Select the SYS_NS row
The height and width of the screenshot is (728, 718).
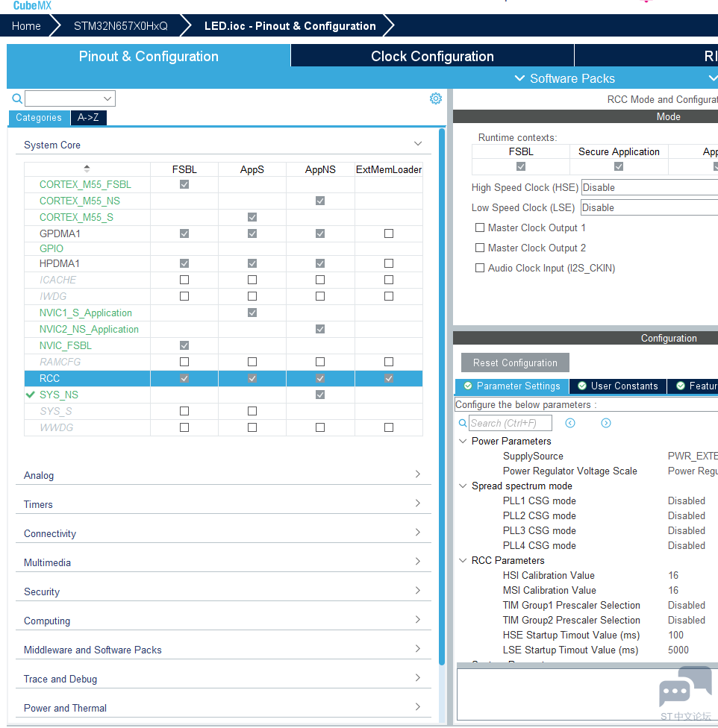click(x=223, y=395)
